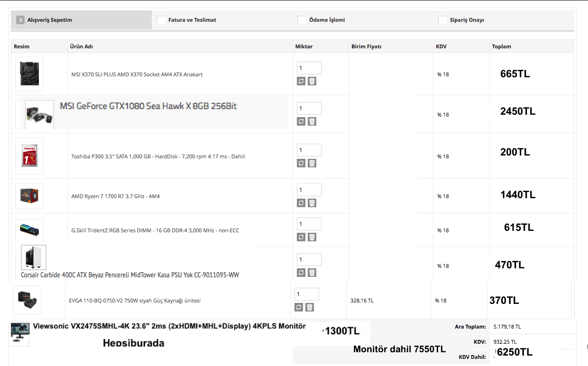Click quantity field of Toshiba P300 disk
The width and height of the screenshot is (588, 366).
pyautogui.click(x=309, y=150)
